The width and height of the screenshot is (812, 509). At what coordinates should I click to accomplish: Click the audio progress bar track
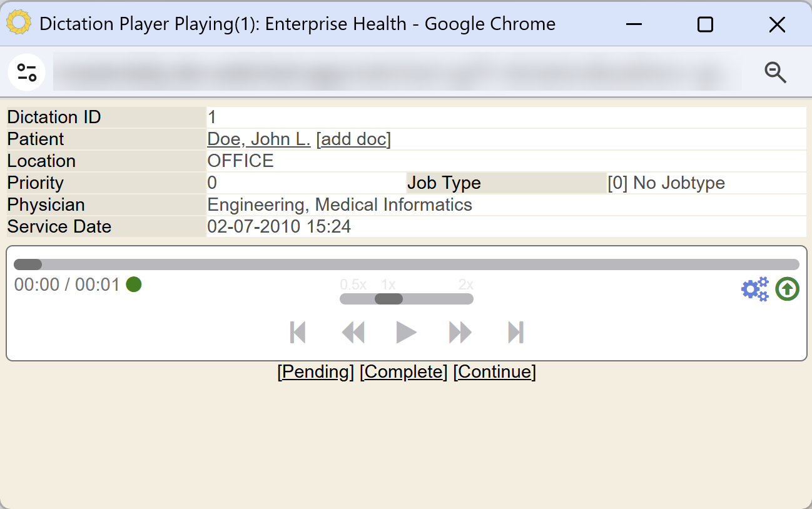(x=407, y=265)
